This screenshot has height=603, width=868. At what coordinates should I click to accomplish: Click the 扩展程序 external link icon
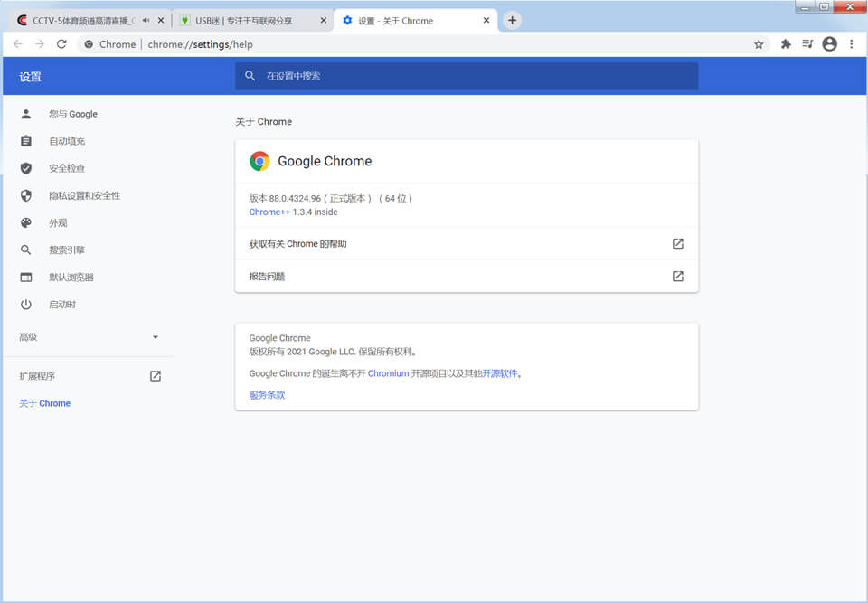pyautogui.click(x=156, y=376)
